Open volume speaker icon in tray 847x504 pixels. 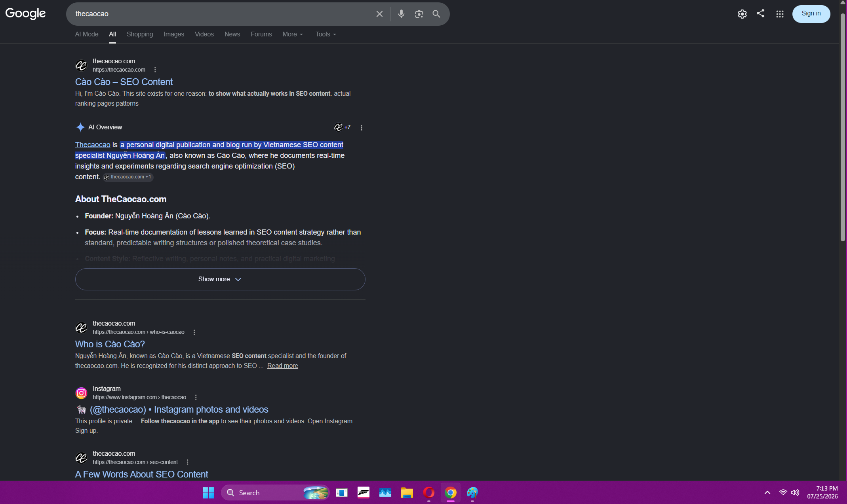pos(795,493)
